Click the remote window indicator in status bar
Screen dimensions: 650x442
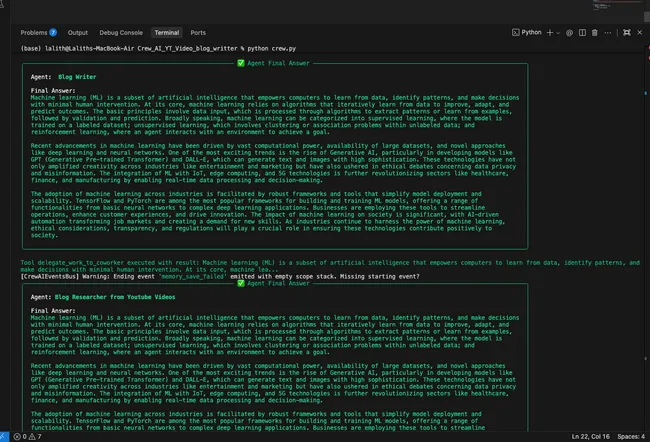pos(4,437)
